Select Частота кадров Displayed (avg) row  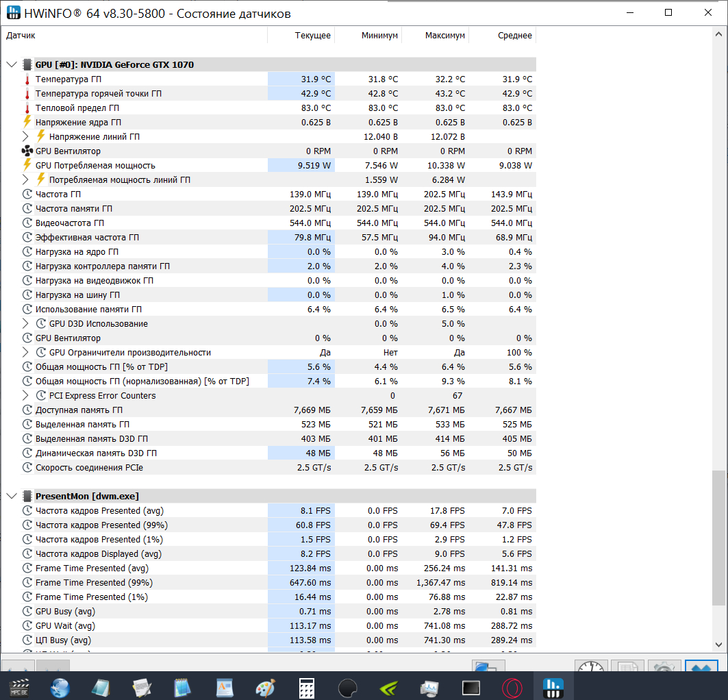[x=279, y=554]
